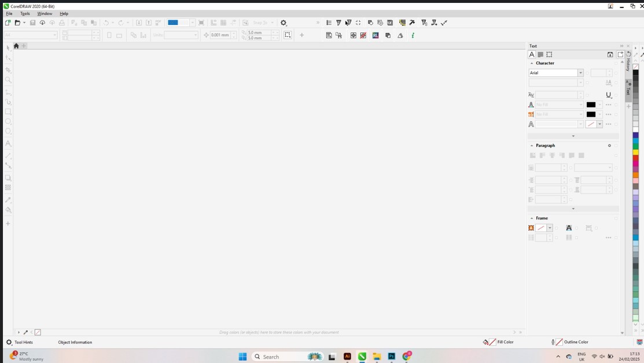The width and height of the screenshot is (644, 363).
Task: Click the document palette no-color swatch
Action: [38, 332]
